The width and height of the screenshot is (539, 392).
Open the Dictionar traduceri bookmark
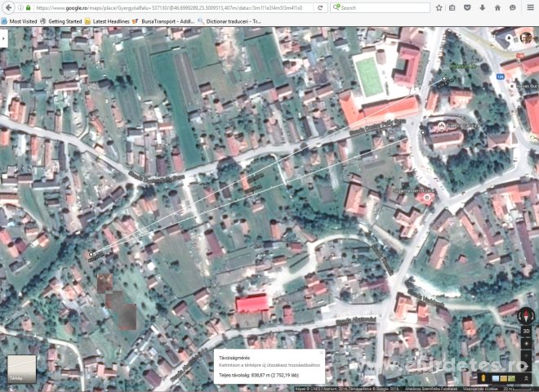pos(229,21)
